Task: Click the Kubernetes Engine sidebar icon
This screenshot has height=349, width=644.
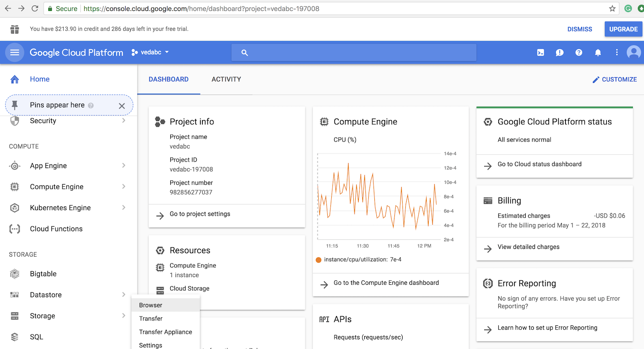Action: pyautogui.click(x=15, y=208)
